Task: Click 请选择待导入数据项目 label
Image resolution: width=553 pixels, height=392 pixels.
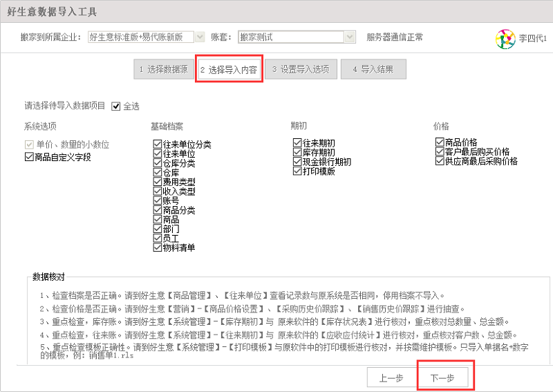Action: pyautogui.click(x=64, y=106)
